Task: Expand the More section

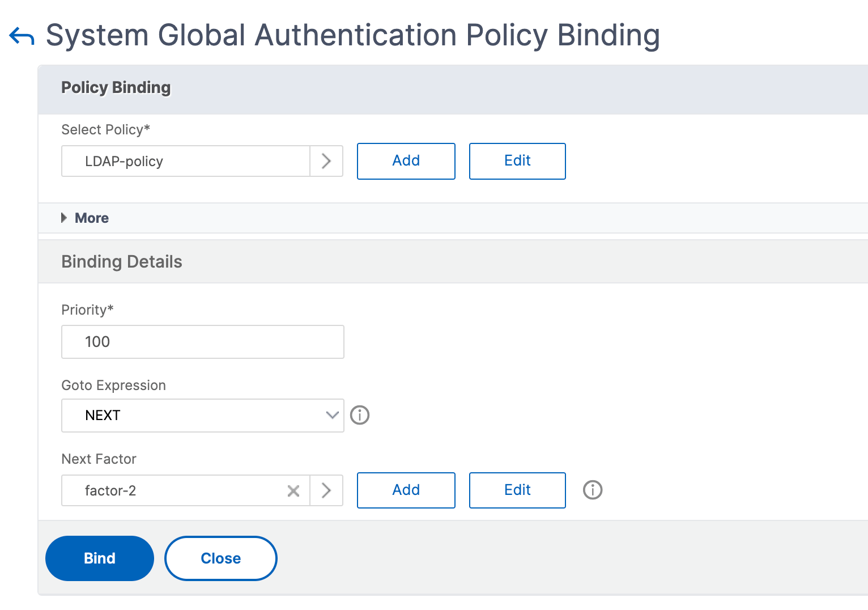Action: click(x=85, y=218)
